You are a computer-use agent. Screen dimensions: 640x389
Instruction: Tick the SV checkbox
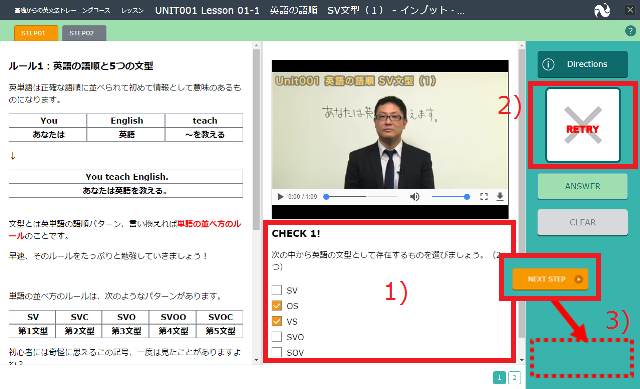(x=277, y=290)
